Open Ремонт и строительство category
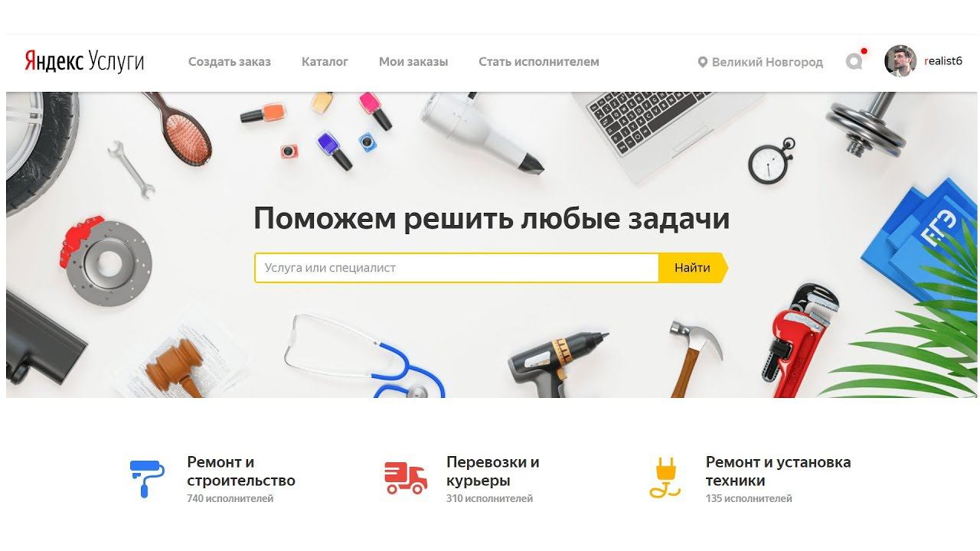Image resolution: width=980 pixels, height=551 pixels. coord(241,471)
